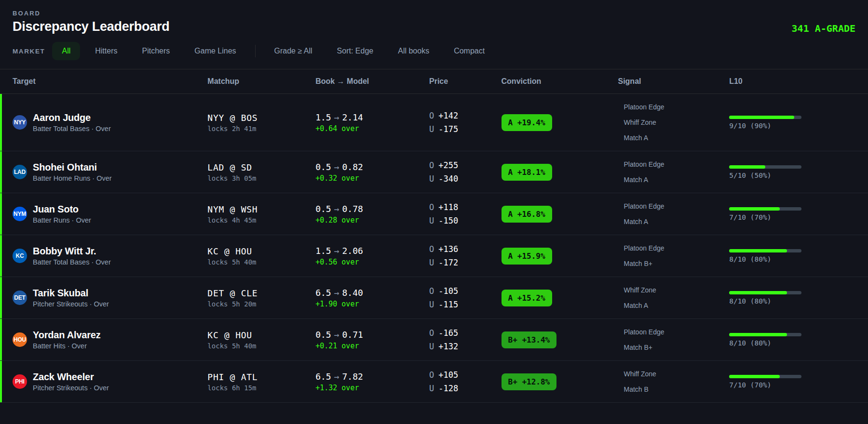Open the Grade ≥ All filter

(x=293, y=51)
